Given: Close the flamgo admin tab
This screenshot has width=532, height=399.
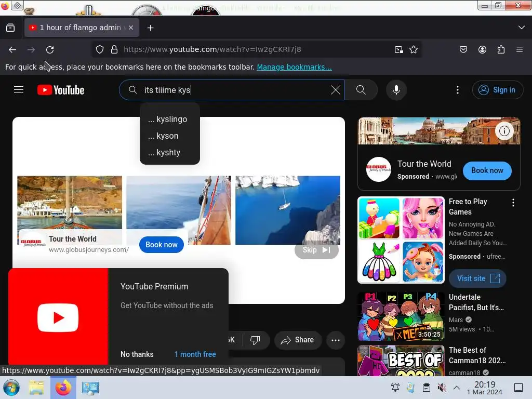Looking at the screenshot, I should coord(131,28).
